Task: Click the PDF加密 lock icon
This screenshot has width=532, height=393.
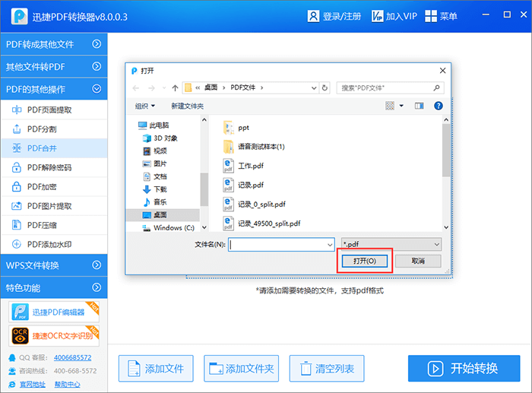Action: pos(16,187)
